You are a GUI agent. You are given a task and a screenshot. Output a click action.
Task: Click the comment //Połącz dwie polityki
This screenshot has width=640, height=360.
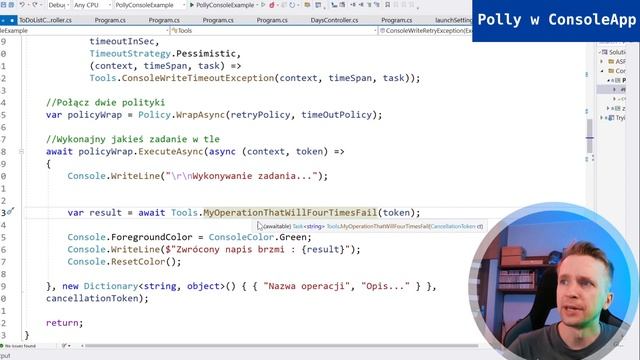105,102
